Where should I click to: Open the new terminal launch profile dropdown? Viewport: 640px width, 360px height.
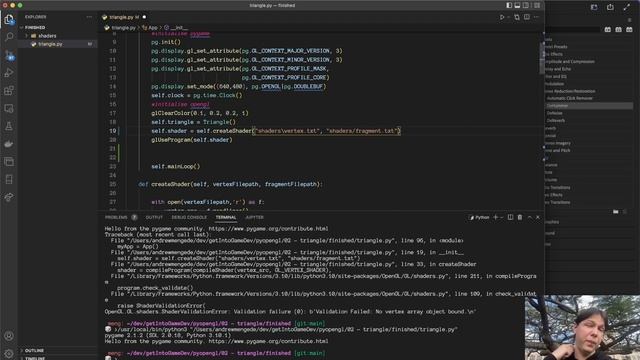pyautogui.click(x=502, y=218)
